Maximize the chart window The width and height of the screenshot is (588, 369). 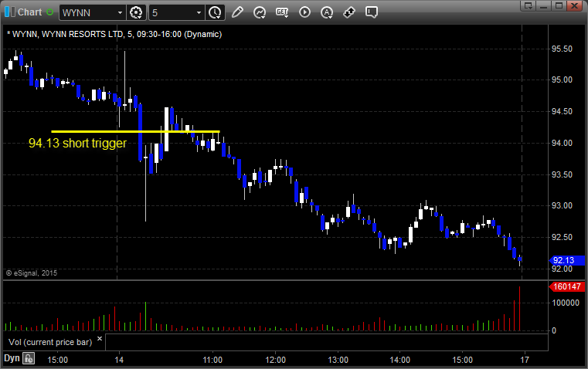pyautogui.click(x=559, y=5)
